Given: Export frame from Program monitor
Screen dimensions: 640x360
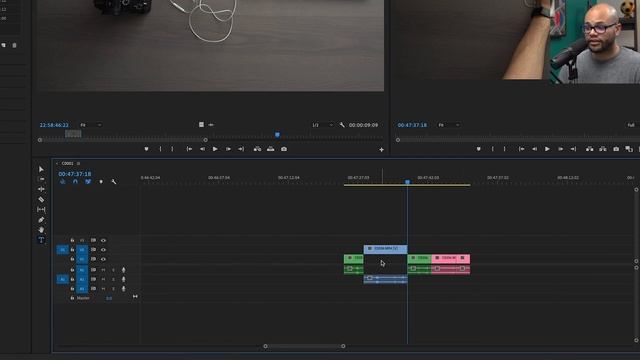Looking at the screenshot, I should point(616,149).
